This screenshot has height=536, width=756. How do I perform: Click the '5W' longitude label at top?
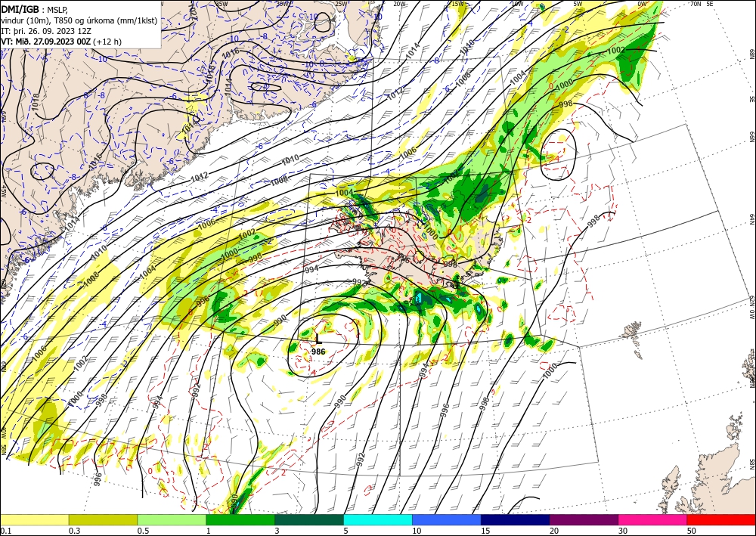[578, 4]
